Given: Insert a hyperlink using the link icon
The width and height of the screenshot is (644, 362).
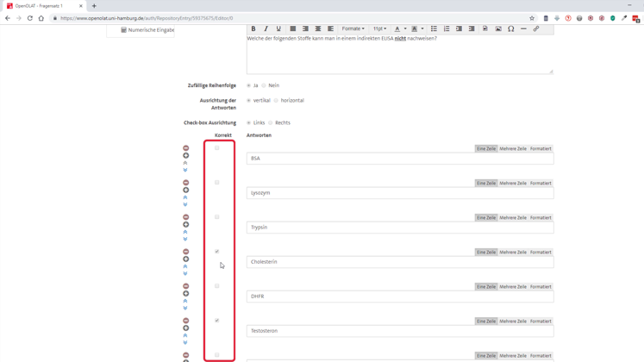Looking at the screenshot, I should coord(535,28).
